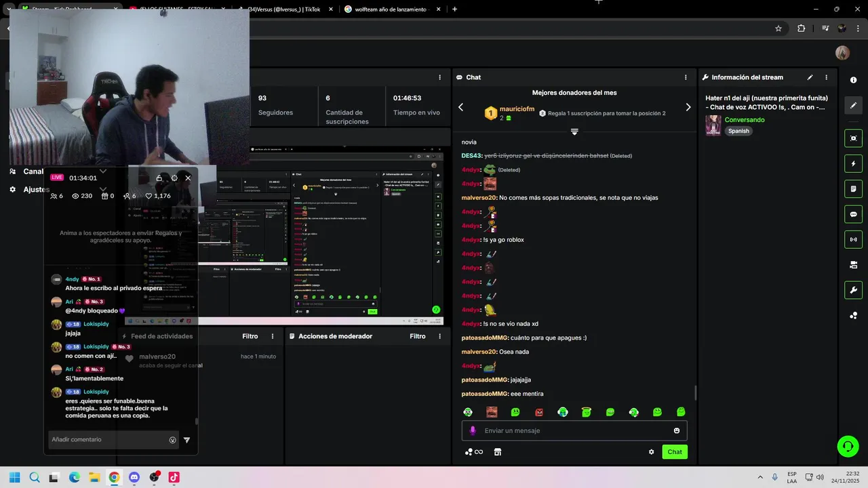Image resolution: width=868 pixels, height=488 pixels.
Task: Open the Feed de actividades three-dot menu
Action: pyautogui.click(x=273, y=336)
